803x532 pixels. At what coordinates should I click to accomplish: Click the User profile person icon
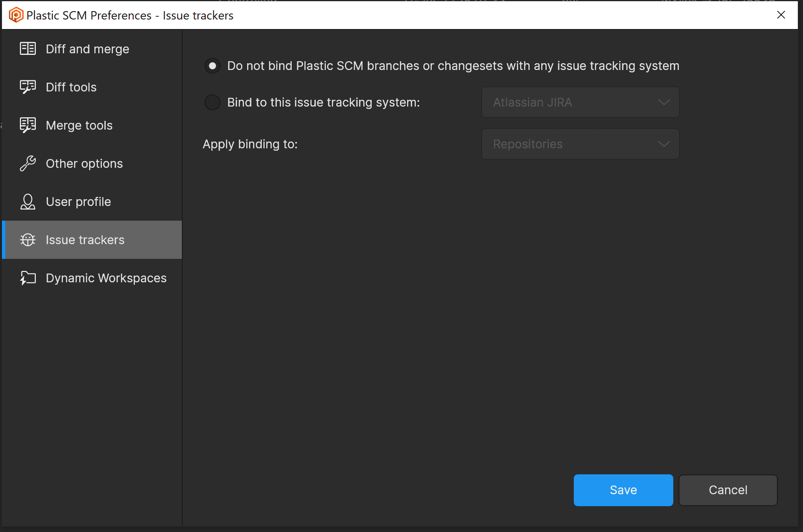pyautogui.click(x=28, y=202)
